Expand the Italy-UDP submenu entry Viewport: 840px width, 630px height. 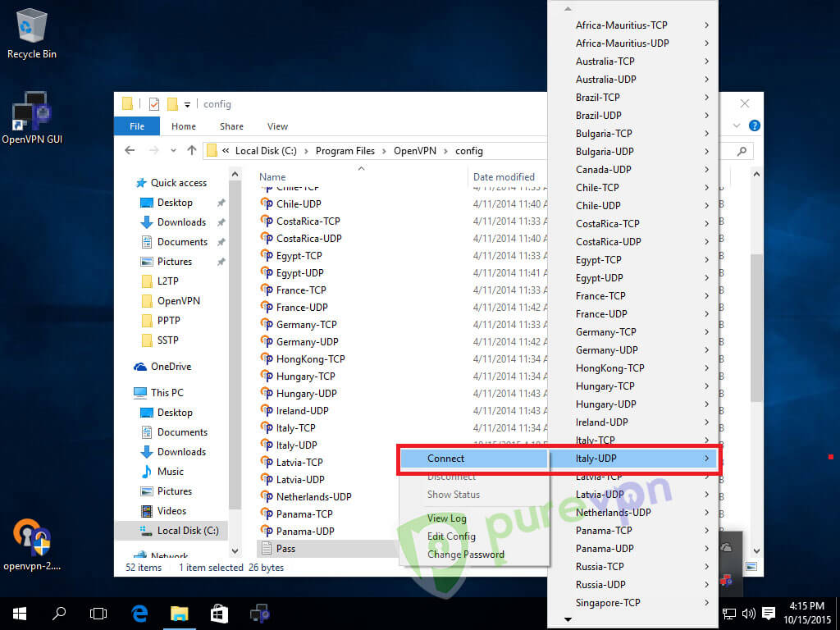pyautogui.click(x=634, y=459)
